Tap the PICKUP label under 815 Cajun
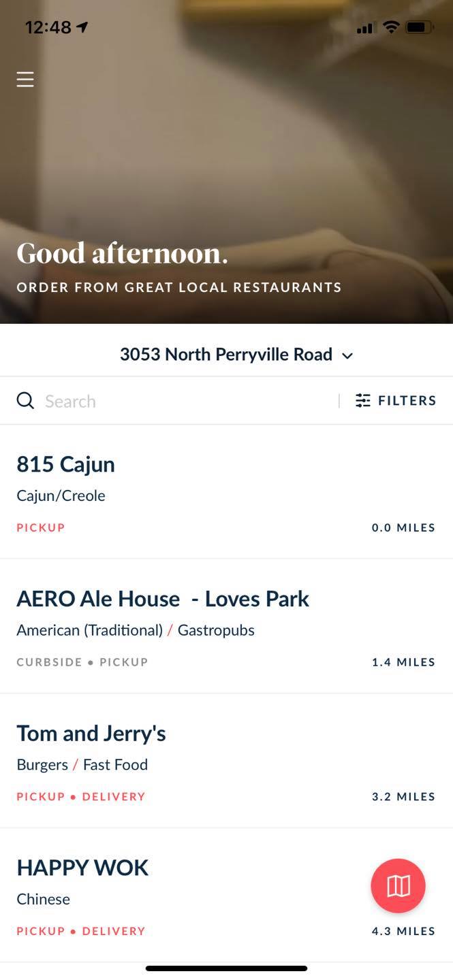This screenshot has height=980, width=453. [41, 527]
